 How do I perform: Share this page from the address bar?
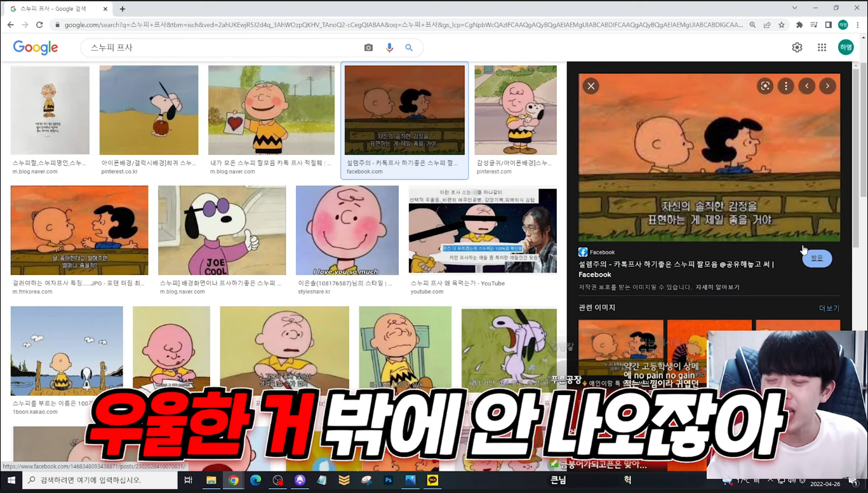pos(767,25)
